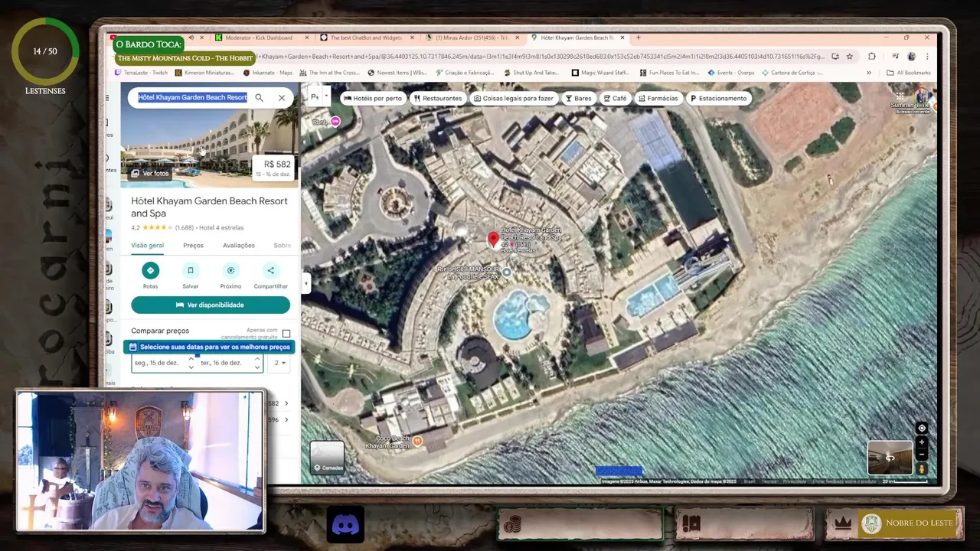Open the All Bookmarks folder

pyautogui.click(x=908, y=73)
